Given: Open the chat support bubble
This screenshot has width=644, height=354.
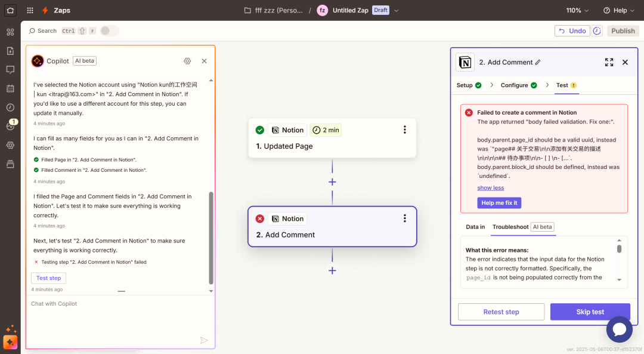Looking at the screenshot, I should coord(620,330).
